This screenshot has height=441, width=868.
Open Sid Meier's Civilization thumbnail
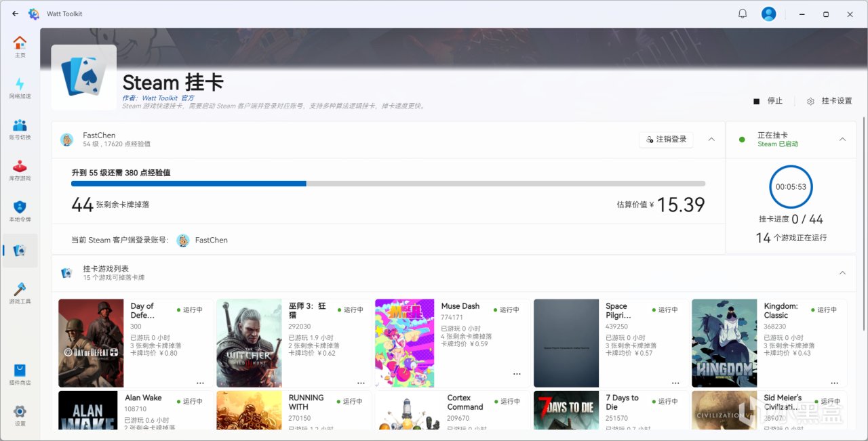[724, 411]
